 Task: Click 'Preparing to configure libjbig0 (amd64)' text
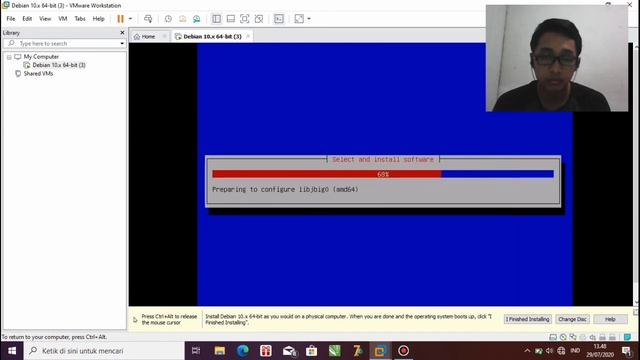click(x=285, y=189)
